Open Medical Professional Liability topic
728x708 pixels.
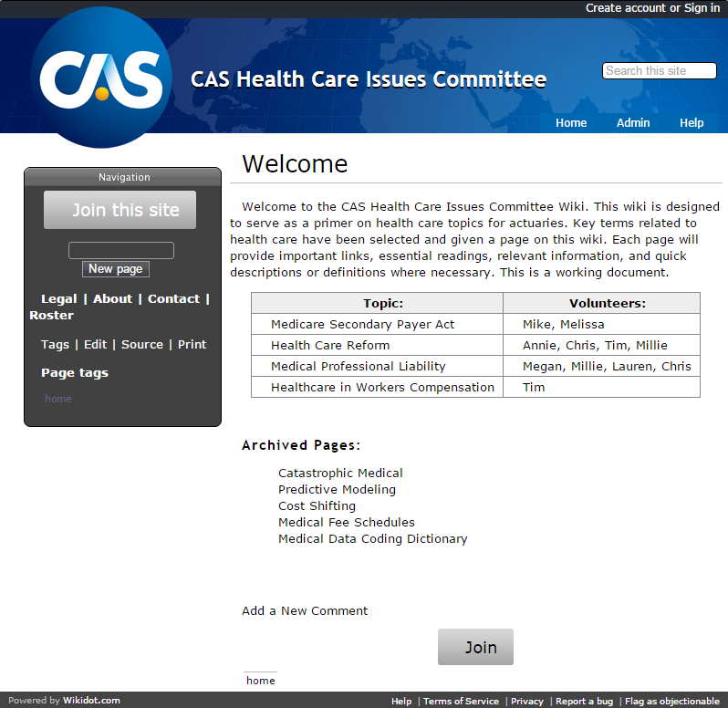pyautogui.click(x=358, y=366)
